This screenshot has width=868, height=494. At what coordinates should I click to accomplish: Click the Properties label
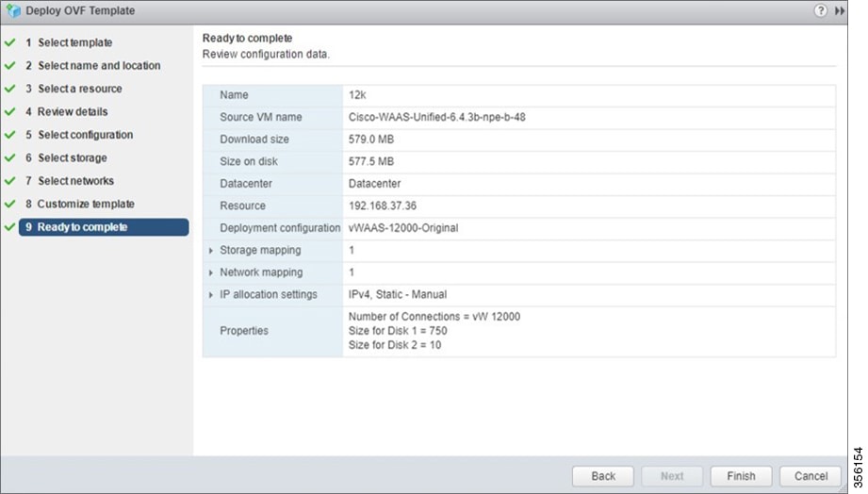pyautogui.click(x=244, y=331)
